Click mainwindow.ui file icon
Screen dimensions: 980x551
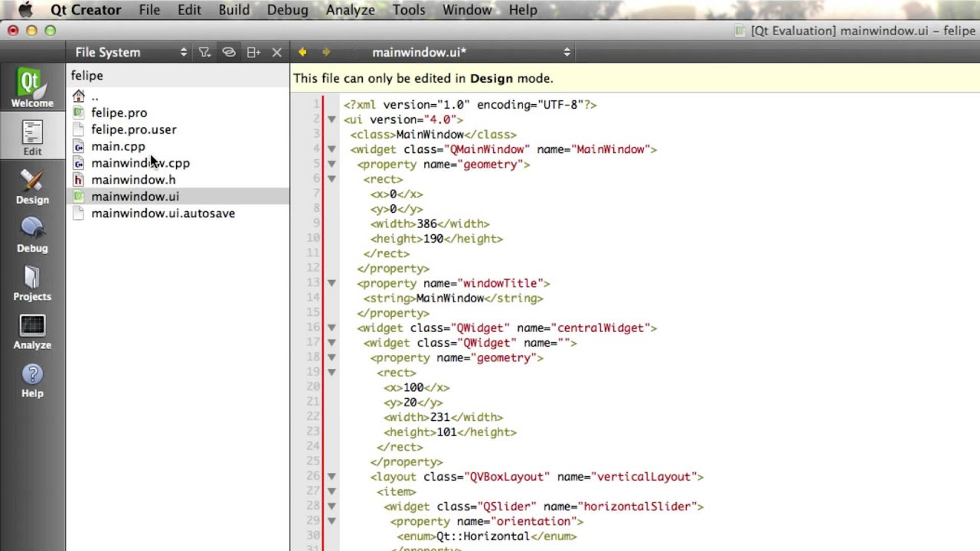tap(78, 197)
